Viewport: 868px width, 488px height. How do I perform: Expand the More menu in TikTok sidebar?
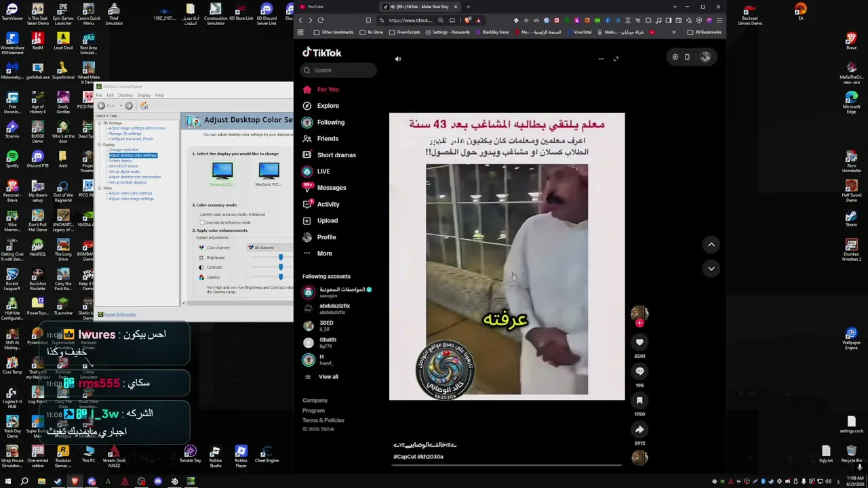(317, 253)
